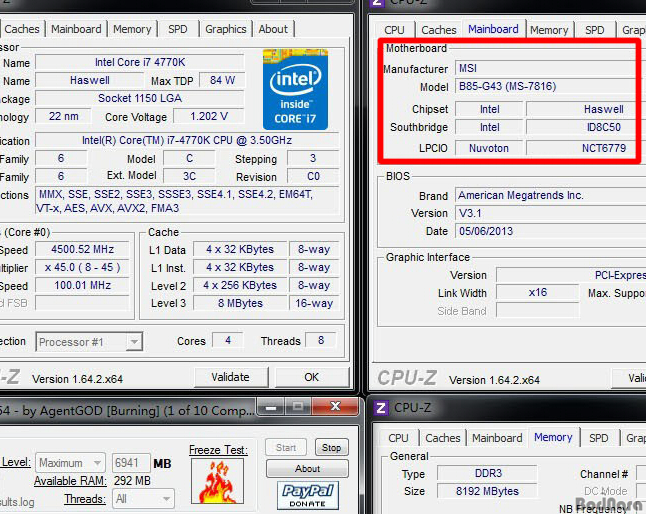Minimize the AgentGOD Burning window
The image size is (646, 514).
[x=271, y=407]
